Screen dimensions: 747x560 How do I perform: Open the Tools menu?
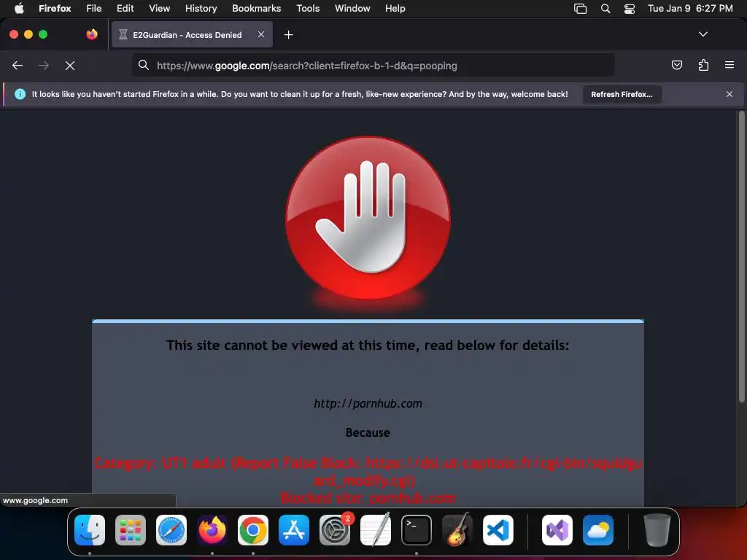pos(308,8)
